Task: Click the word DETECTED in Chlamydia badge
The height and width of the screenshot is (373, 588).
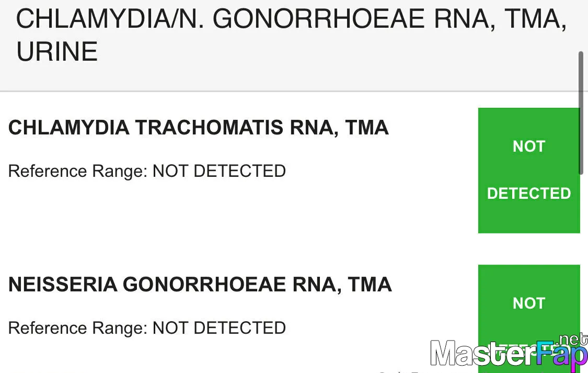Action: click(x=529, y=194)
